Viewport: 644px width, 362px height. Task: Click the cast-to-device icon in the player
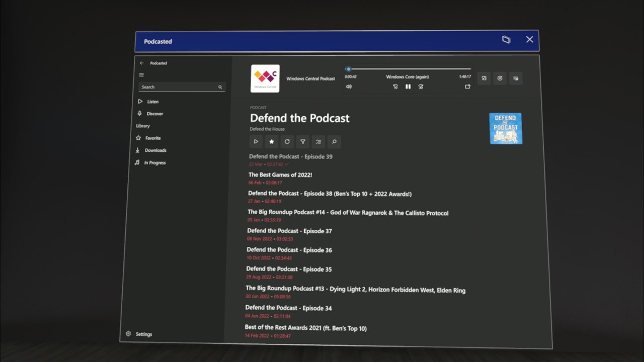tap(467, 86)
